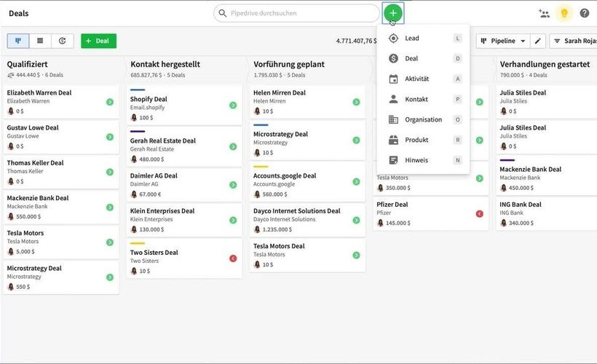The width and height of the screenshot is (597, 364).
Task: Click the Pipedrive durchsuchen search field
Action: point(298,13)
